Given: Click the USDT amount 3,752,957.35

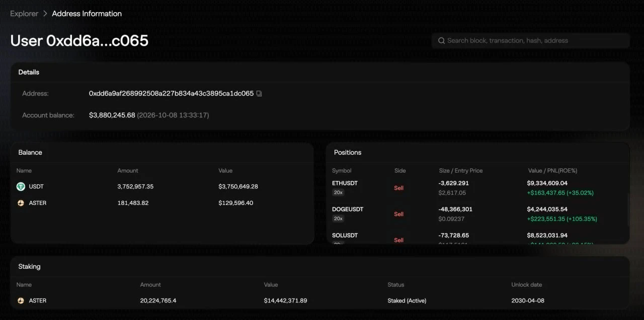Looking at the screenshot, I should point(135,186).
